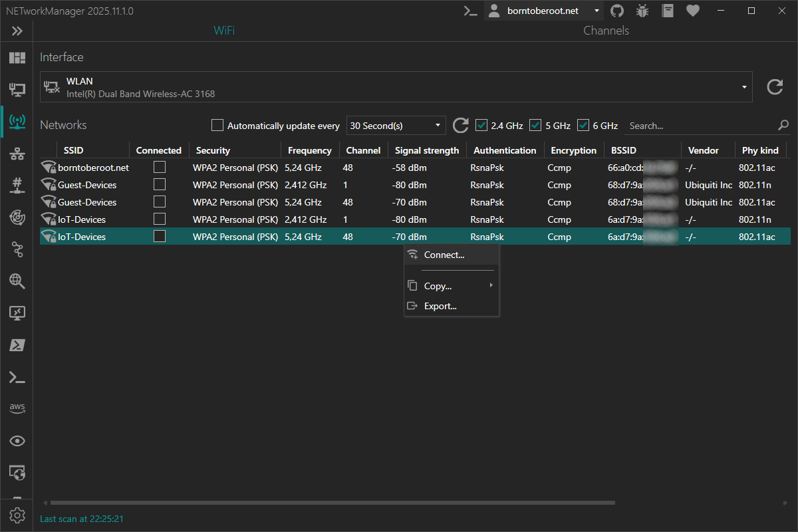Viewport: 798px width, 532px height.
Task: Open the documentation book icon
Action: (x=668, y=11)
